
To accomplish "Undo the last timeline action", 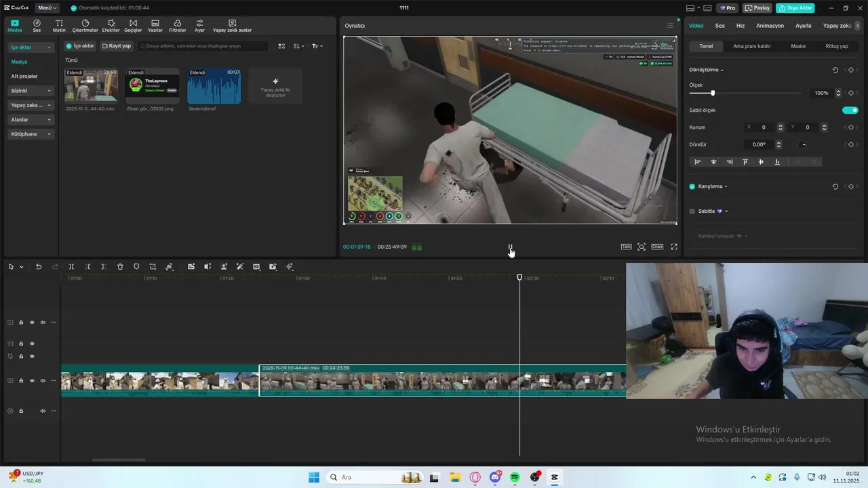I will click(39, 267).
